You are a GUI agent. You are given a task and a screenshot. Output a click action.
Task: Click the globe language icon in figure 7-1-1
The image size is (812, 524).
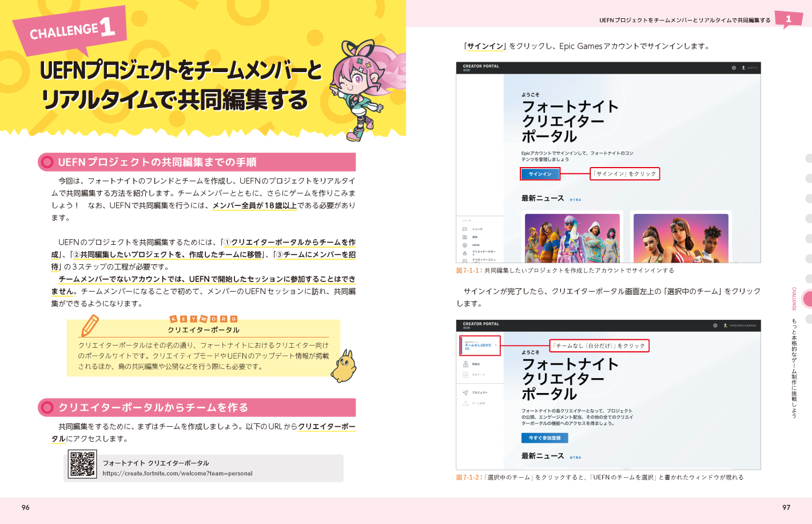734,68
